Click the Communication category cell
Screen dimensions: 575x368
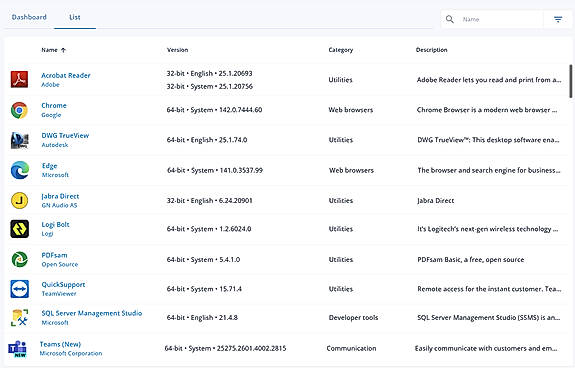coord(351,349)
